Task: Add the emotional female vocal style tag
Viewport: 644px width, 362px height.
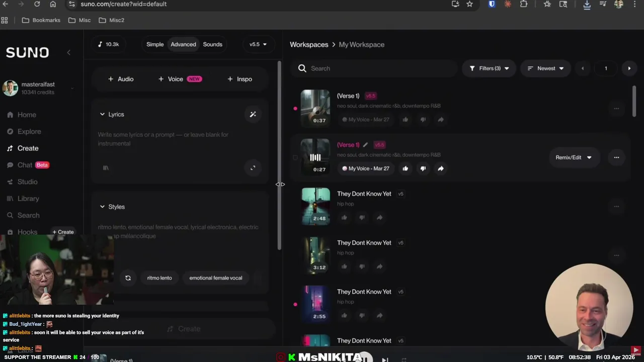Action: (215, 278)
